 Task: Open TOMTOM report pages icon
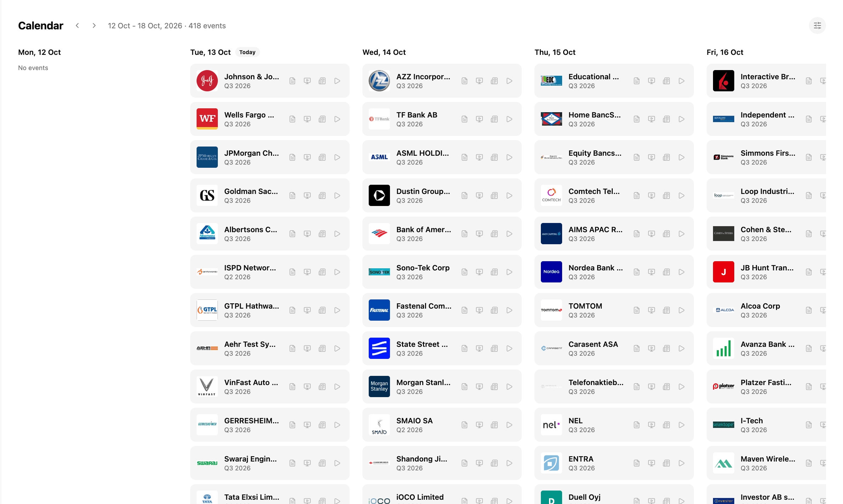[x=666, y=310]
